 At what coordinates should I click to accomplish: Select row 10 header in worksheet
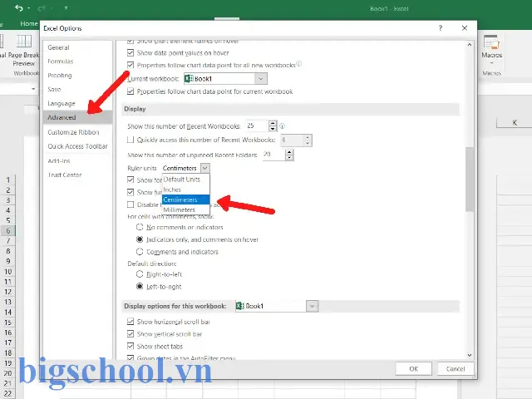pos(7,272)
